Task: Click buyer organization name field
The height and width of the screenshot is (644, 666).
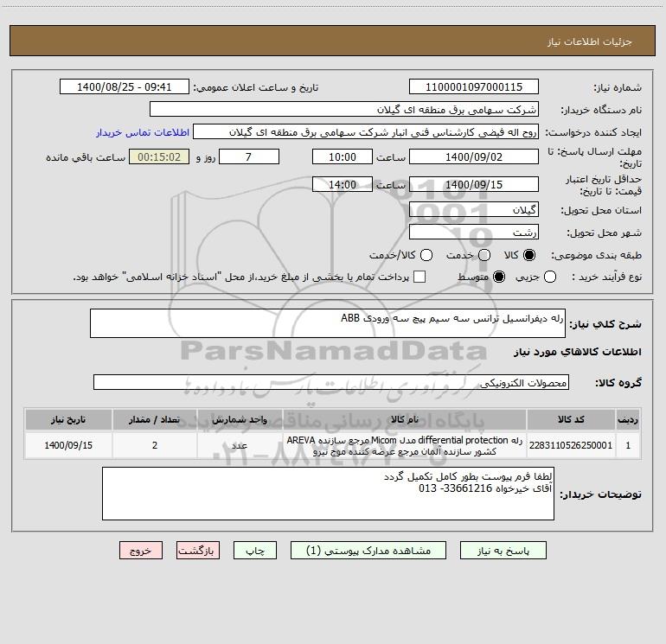Action: pyautogui.click(x=344, y=110)
